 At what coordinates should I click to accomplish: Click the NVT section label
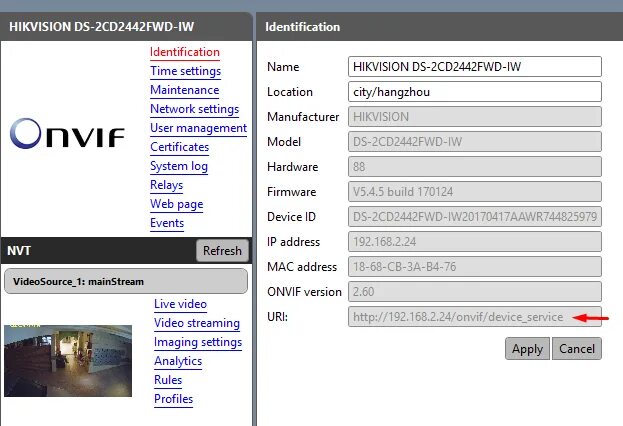pos(19,251)
